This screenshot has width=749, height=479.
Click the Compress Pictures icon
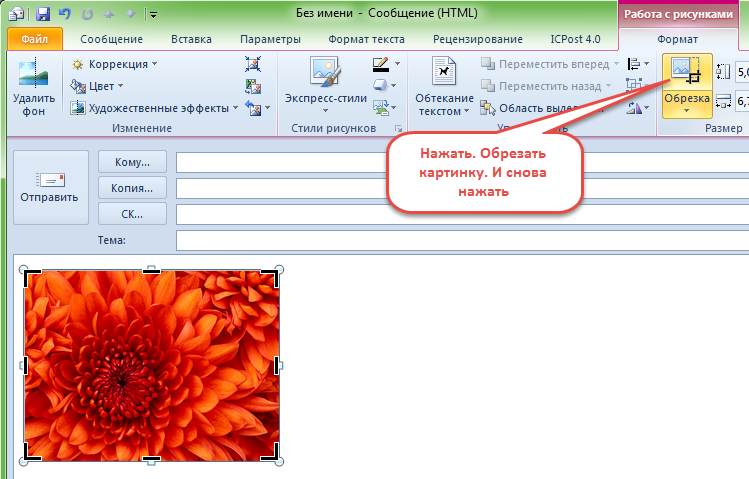point(253,64)
